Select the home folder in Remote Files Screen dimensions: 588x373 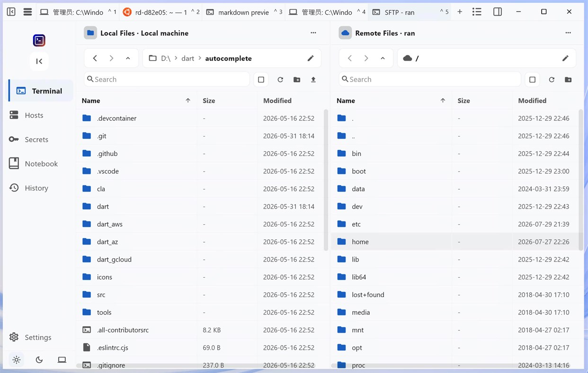(455, 242)
